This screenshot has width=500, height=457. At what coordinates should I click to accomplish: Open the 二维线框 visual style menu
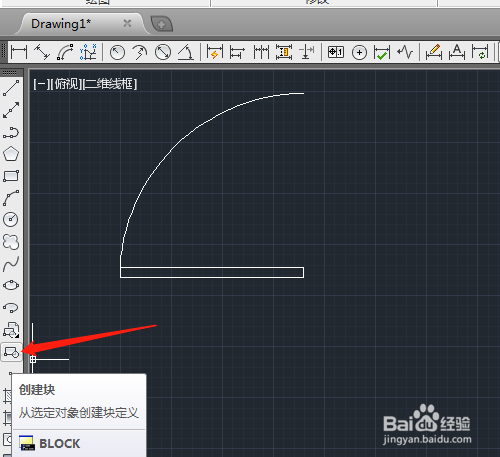[x=110, y=84]
